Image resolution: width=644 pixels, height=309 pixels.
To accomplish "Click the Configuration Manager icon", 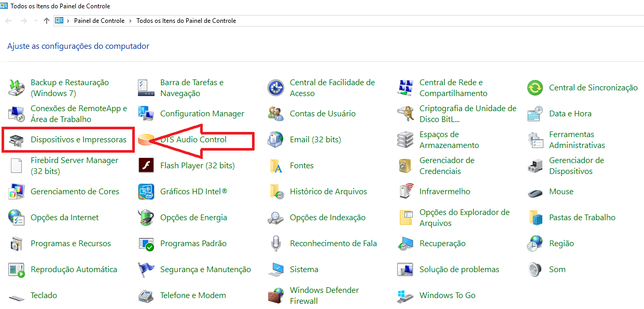I will (146, 114).
